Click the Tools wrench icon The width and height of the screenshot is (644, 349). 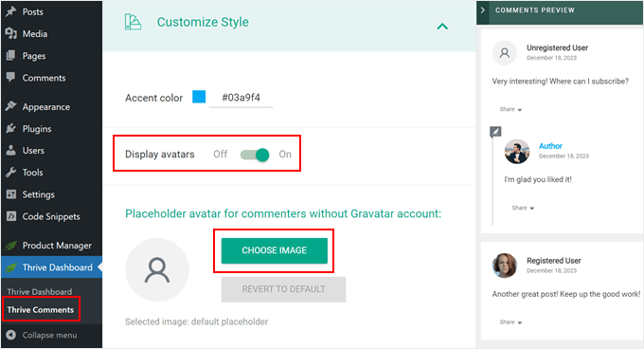11,173
